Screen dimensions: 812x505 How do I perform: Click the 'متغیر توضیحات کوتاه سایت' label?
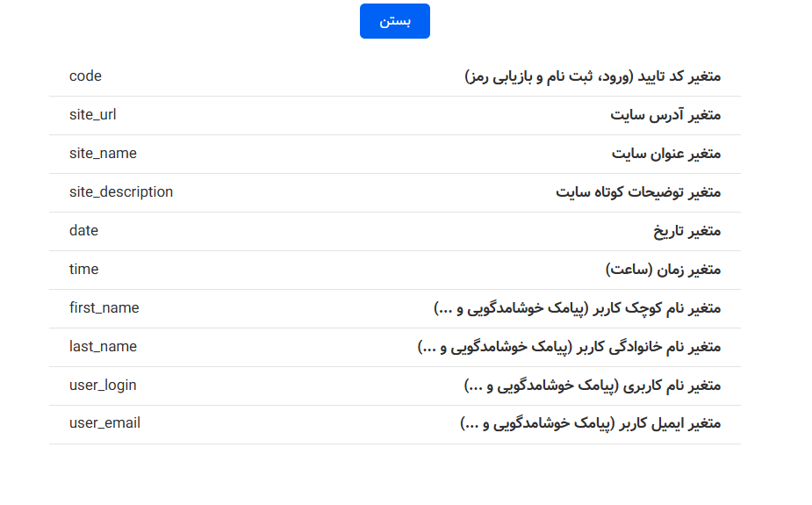point(638,193)
